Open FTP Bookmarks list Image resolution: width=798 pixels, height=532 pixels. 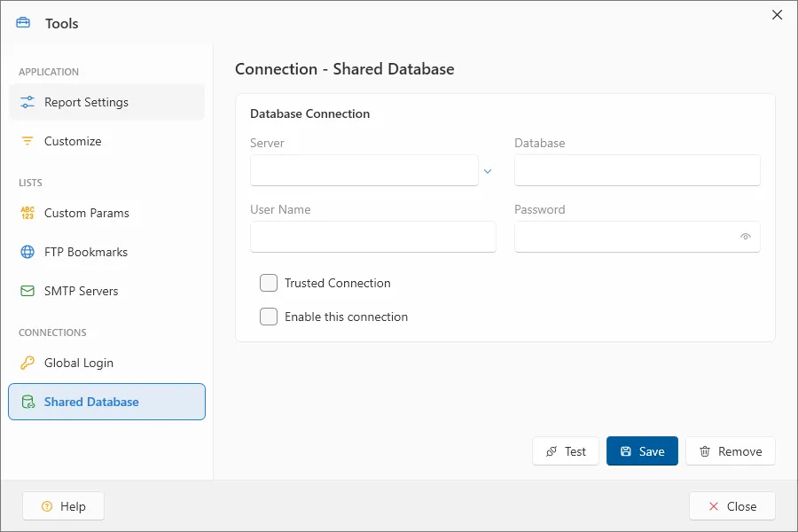point(107,252)
